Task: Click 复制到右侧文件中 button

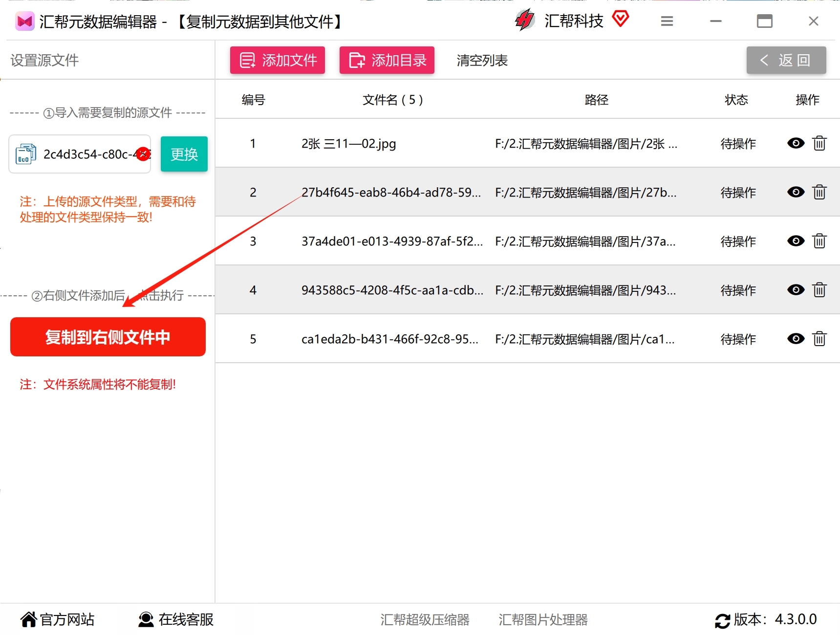Action: pyautogui.click(x=108, y=337)
